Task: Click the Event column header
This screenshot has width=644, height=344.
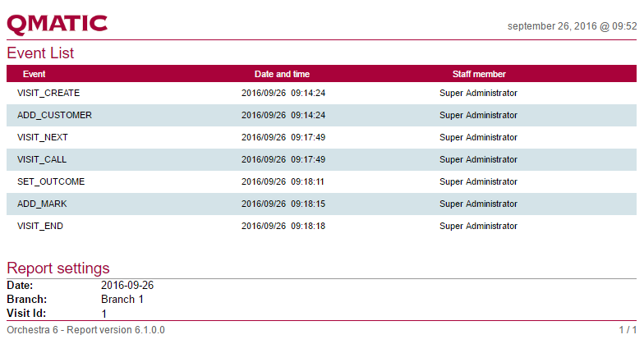Action: (x=34, y=74)
